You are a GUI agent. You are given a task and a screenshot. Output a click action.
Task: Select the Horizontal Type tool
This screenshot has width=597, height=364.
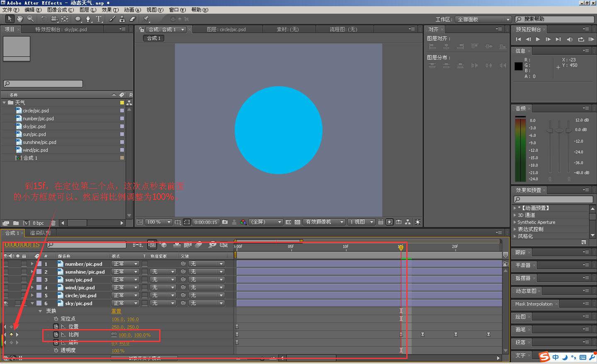tap(99, 19)
